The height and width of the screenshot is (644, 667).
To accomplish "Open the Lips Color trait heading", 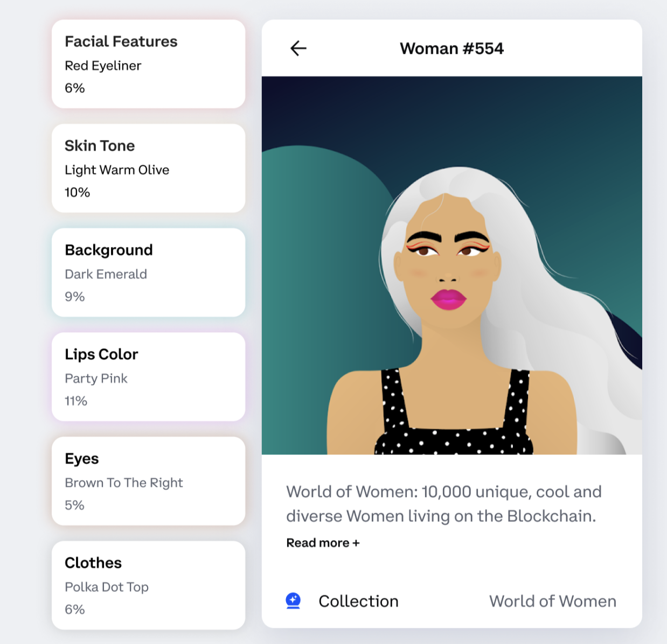I will (x=101, y=354).
